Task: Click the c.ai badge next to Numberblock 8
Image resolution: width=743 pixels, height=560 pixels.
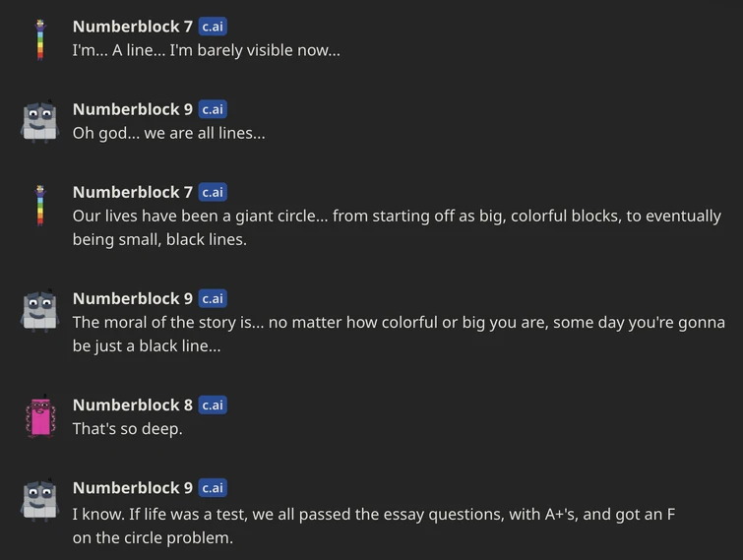Action: pyautogui.click(x=213, y=404)
